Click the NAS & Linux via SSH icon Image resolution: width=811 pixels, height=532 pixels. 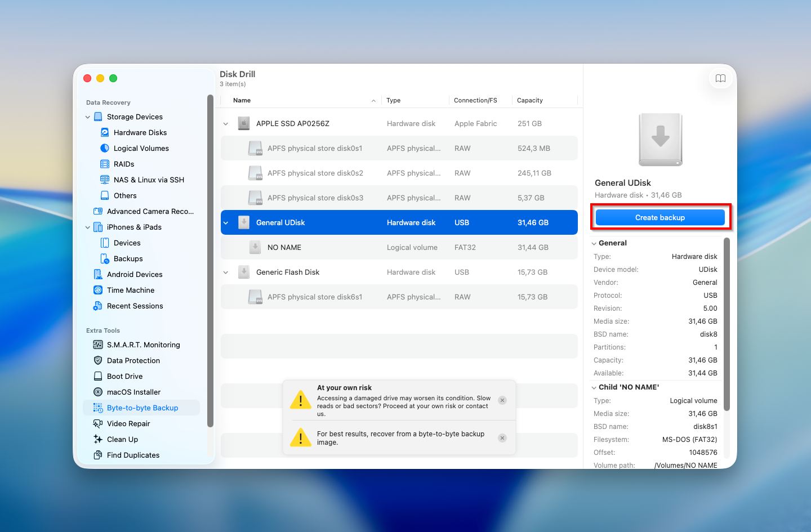click(x=105, y=180)
